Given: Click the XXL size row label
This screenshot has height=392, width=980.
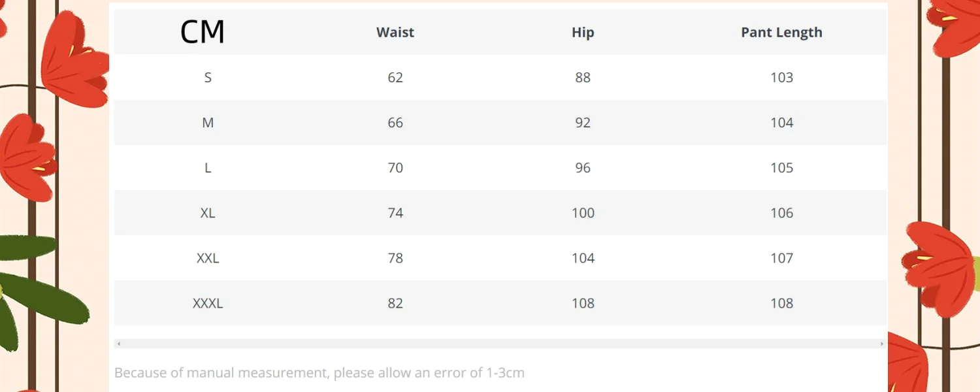Looking at the screenshot, I should coord(208,258).
